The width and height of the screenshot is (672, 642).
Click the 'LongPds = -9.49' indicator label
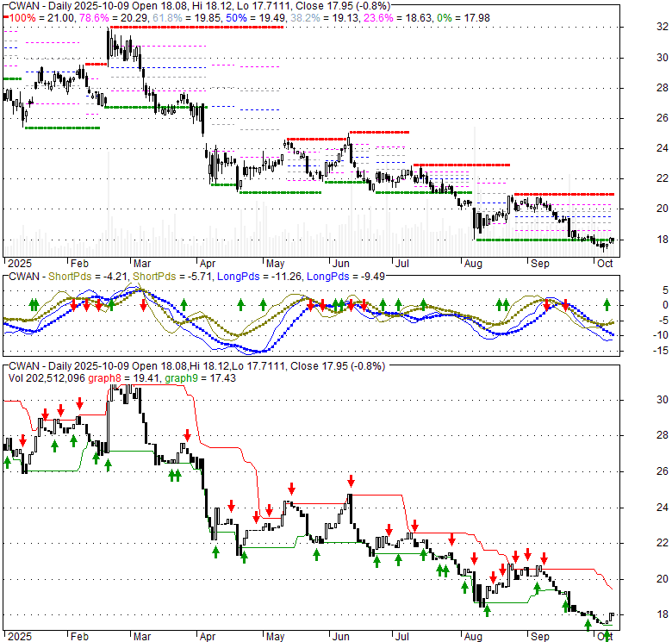[x=345, y=277]
